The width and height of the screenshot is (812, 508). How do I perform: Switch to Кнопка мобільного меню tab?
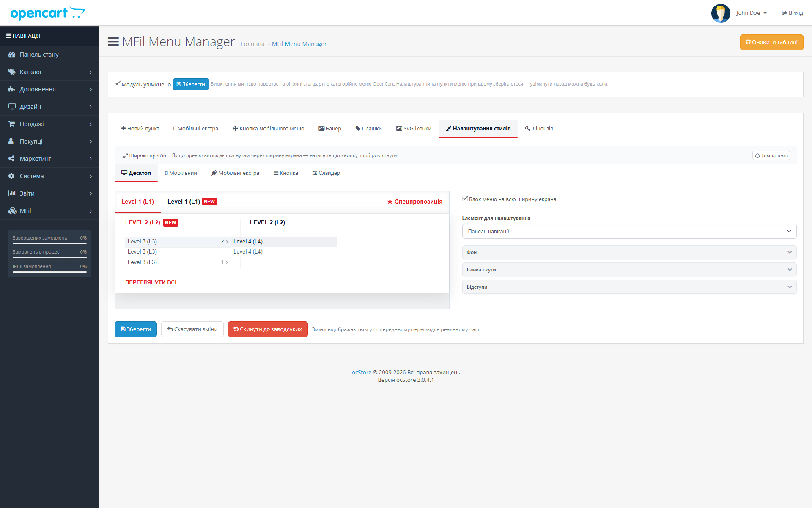[x=268, y=129]
